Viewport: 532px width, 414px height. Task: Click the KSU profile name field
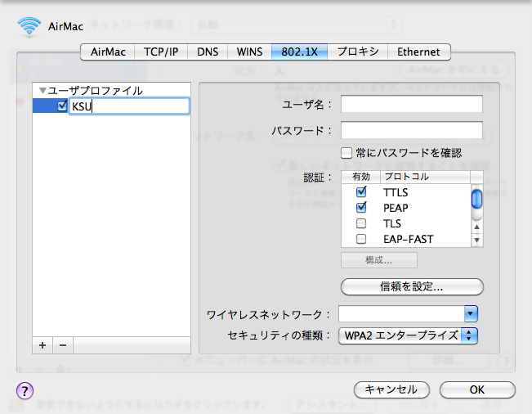(x=129, y=106)
